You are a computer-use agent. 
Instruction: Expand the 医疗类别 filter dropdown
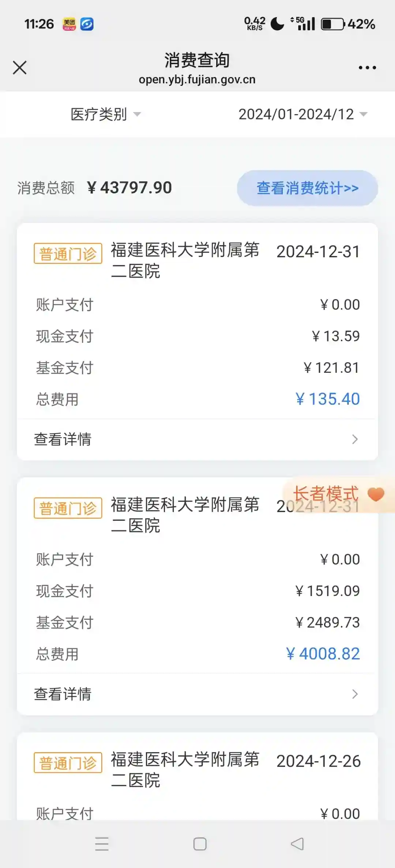(105, 114)
